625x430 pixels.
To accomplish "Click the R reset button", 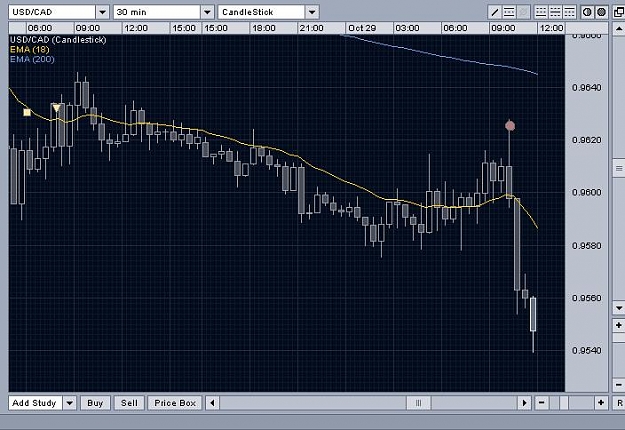I will point(619,403).
